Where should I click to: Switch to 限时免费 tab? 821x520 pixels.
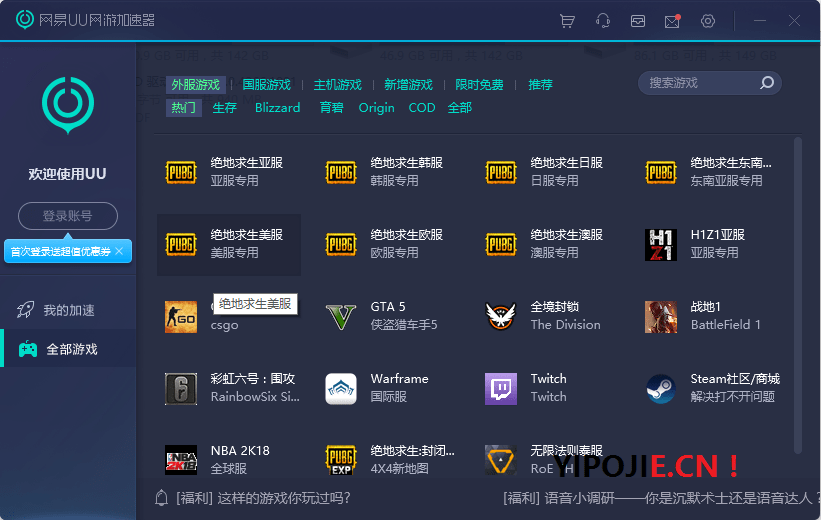[x=479, y=85]
